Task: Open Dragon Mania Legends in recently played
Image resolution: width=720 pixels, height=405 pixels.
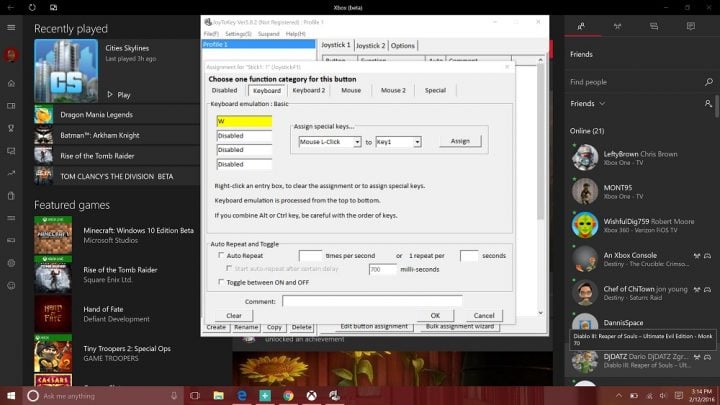Action: coord(117,115)
